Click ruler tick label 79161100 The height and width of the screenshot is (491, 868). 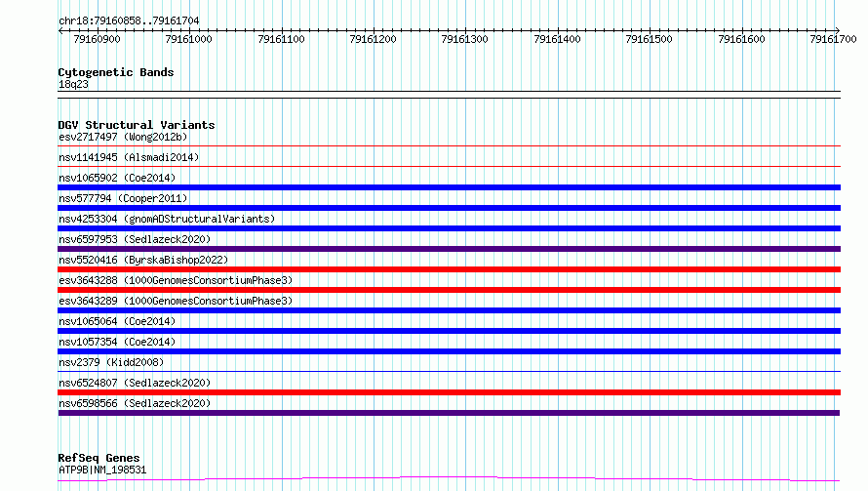point(281,39)
